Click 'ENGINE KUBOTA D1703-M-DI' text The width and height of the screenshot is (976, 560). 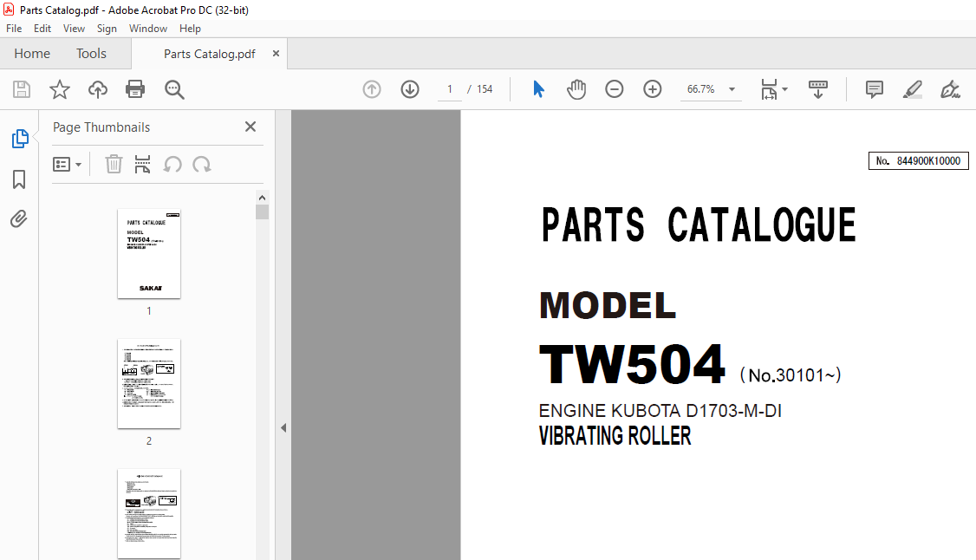[660, 411]
